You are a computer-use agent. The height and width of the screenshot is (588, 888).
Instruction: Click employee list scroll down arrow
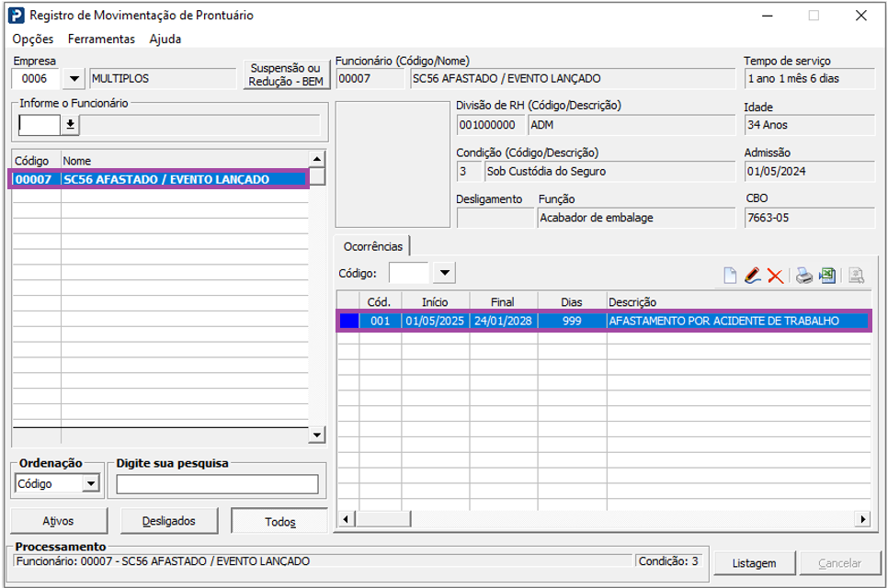click(316, 435)
